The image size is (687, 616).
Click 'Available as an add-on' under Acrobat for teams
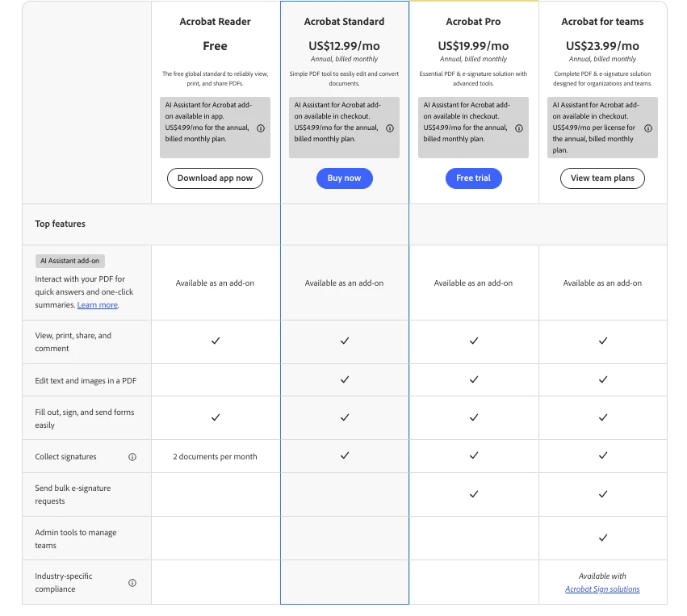tap(602, 283)
